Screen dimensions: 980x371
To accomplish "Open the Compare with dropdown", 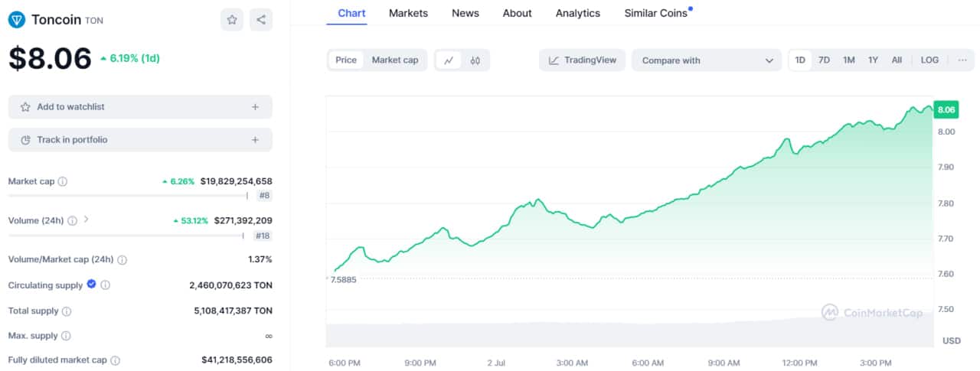I will [x=707, y=60].
